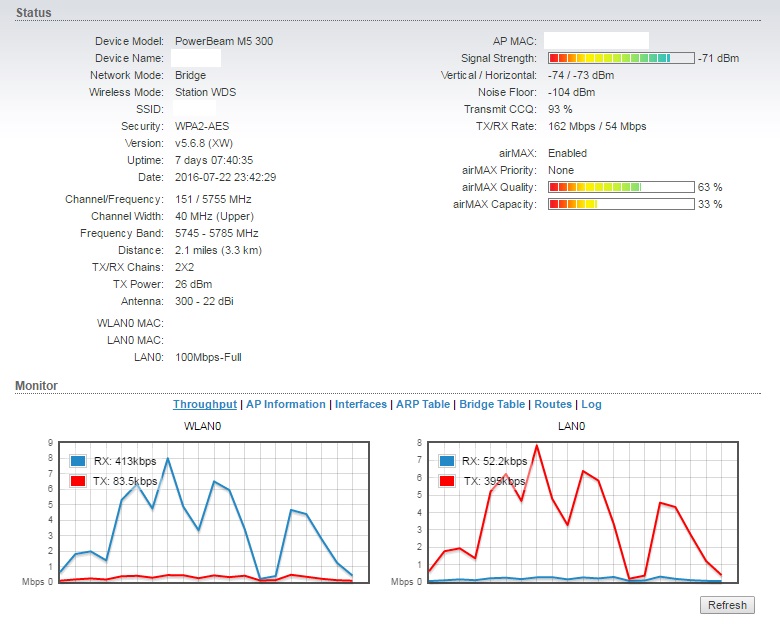The width and height of the screenshot is (780, 624).
Task: Click the Vertical/Horizontal value -74 / -73 dBm
Action: point(581,75)
